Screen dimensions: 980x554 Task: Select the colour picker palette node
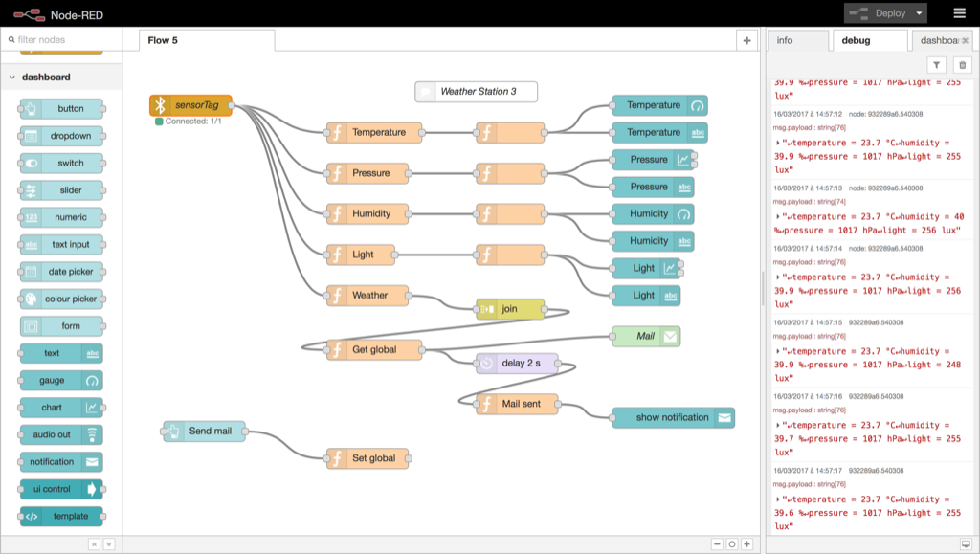point(61,299)
